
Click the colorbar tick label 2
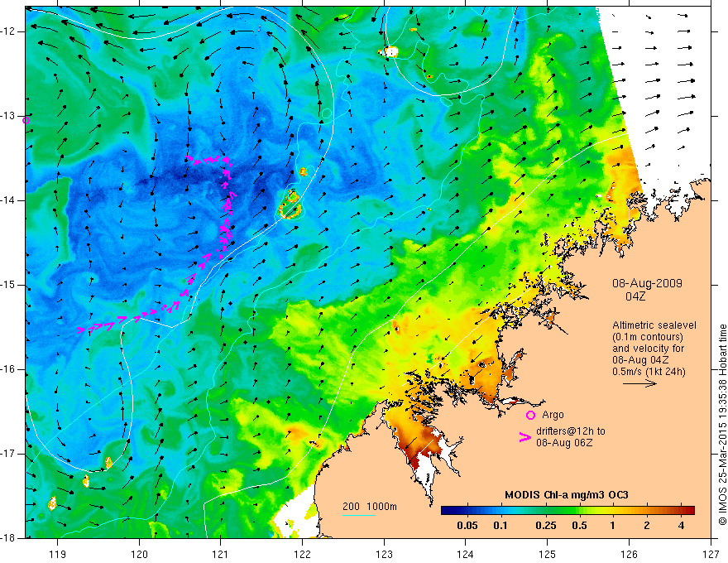tap(647, 526)
